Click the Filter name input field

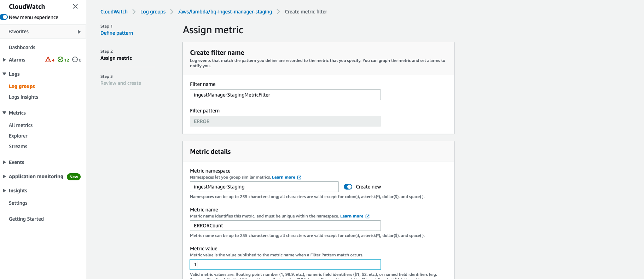click(x=285, y=95)
